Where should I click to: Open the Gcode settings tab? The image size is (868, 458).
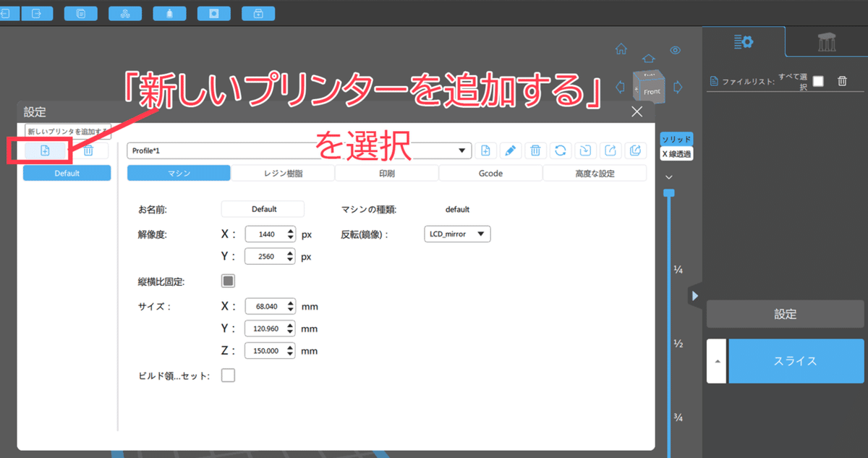(490, 172)
